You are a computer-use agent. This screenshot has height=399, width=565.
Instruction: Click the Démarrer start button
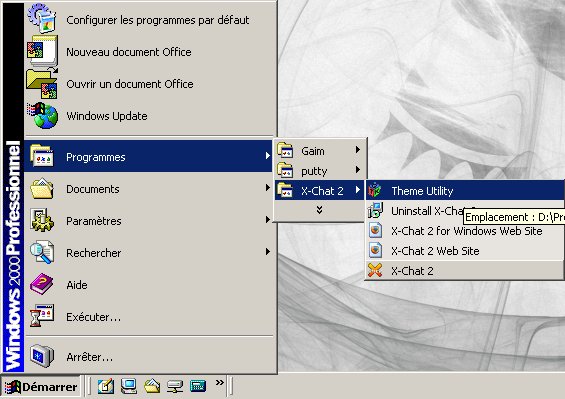(x=40, y=387)
